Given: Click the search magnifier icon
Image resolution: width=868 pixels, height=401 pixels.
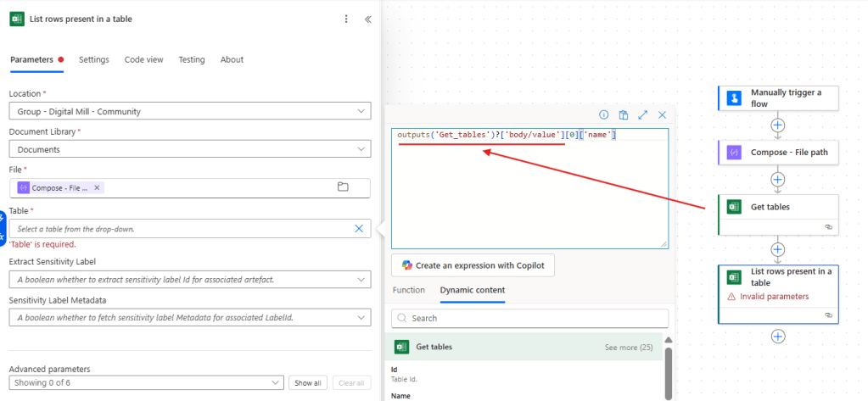Looking at the screenshot, I should (402, 318).
